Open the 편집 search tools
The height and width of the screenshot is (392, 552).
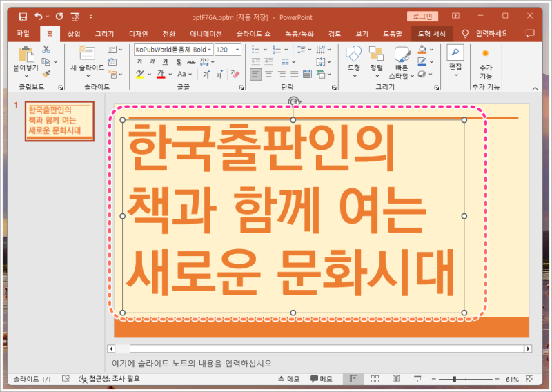click(455, 61)
